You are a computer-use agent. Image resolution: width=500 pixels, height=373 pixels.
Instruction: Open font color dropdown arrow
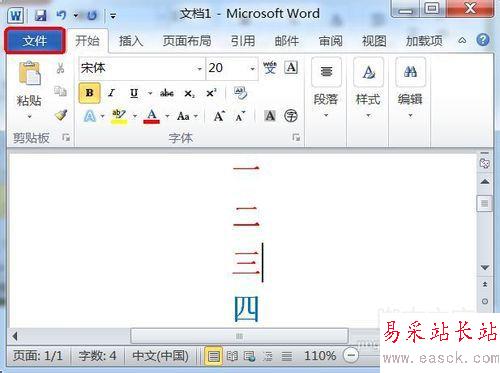click(167, 116)
